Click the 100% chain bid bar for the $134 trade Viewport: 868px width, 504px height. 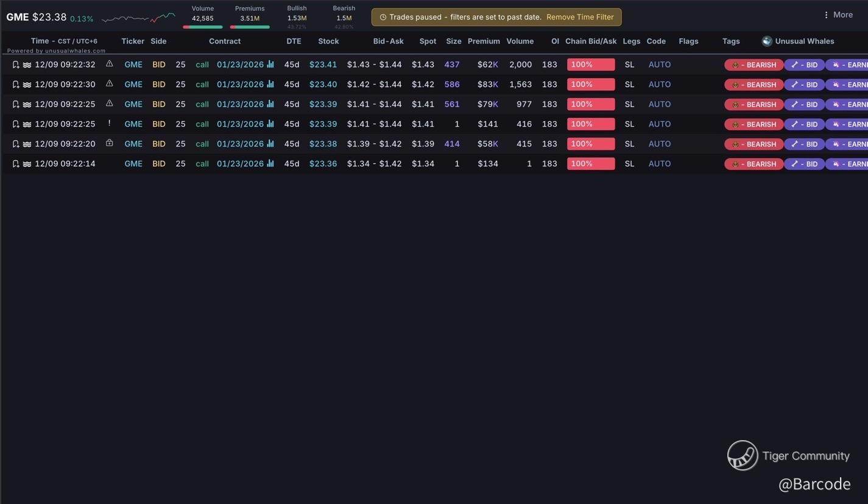pos(590,164)
